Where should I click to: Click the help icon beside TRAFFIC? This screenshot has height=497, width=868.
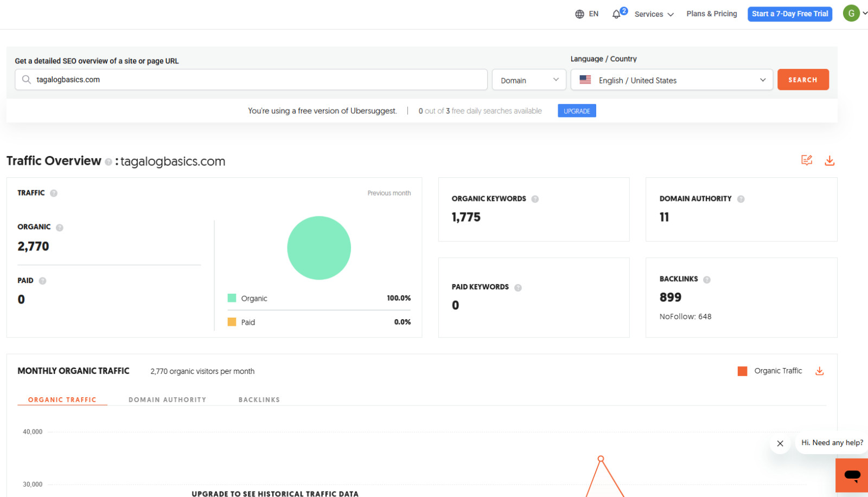tap(54, 193)
